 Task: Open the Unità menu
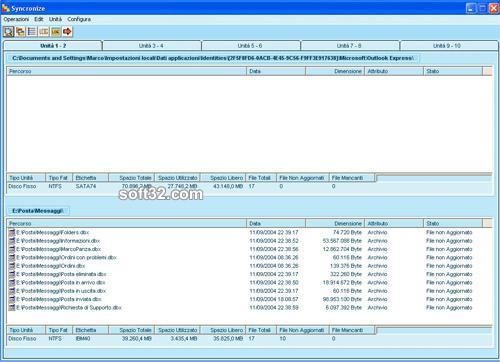point(55,19)
